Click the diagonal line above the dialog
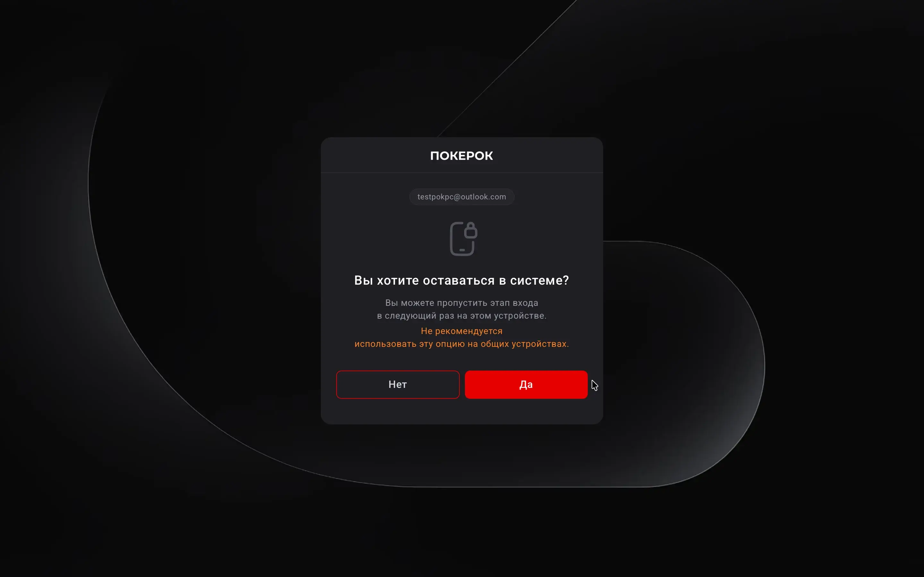Viewport: 924px width, 577px height. (508, 69)
